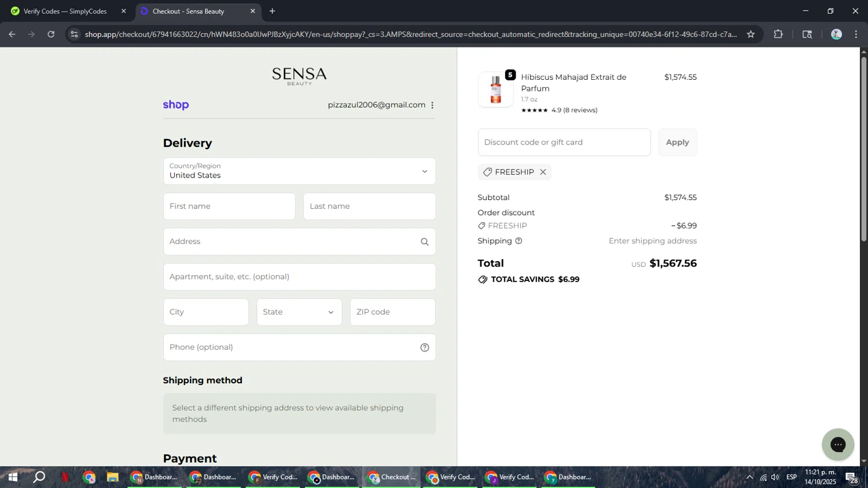Image resolution: width=868 pixels, height=488 pixels.
Task: Open the browser extensions icon
Action: click(x=778, y=34)
